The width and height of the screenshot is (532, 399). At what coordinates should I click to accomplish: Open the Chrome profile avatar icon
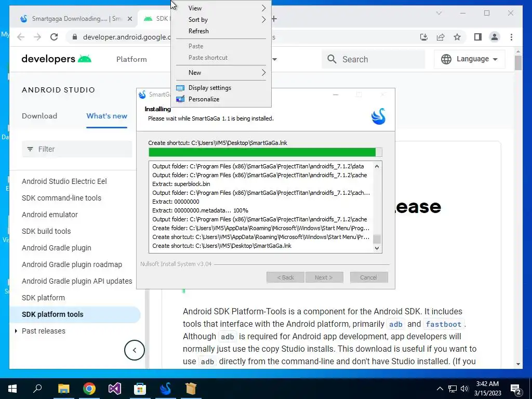tap(495, 37)
